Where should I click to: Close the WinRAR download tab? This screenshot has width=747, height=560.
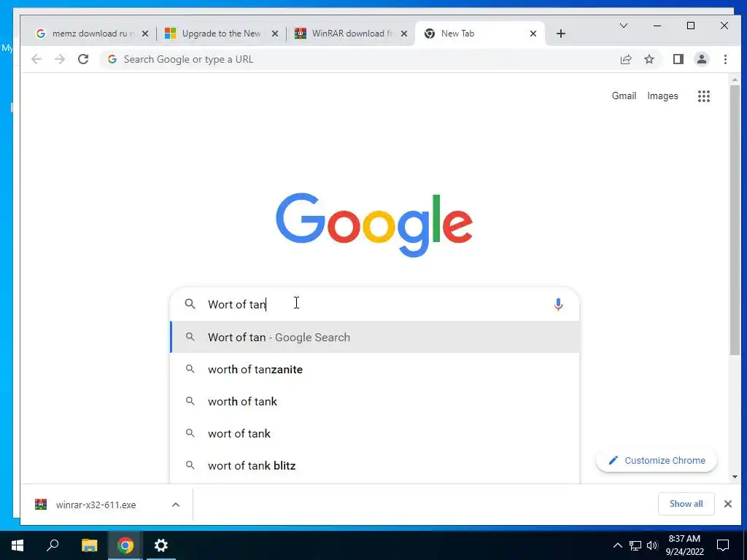point(404,34)
